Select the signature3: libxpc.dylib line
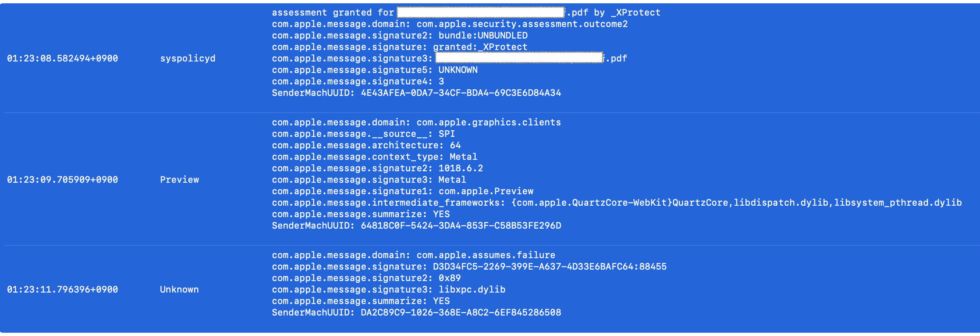Viewport: 980px width, 336px height. click(x=388, y=290)
